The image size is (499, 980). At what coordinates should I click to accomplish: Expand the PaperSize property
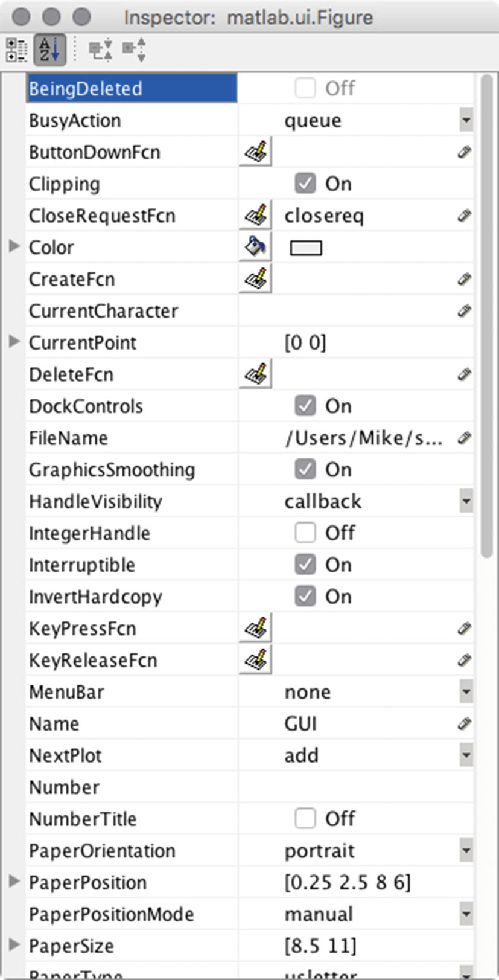pyautogui.click(x=13, y=946)
